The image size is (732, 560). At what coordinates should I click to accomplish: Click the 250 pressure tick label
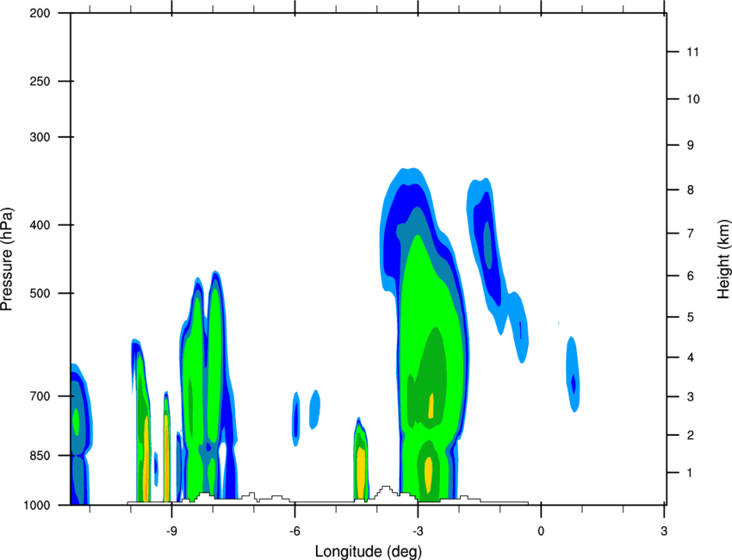click(40, 81)
